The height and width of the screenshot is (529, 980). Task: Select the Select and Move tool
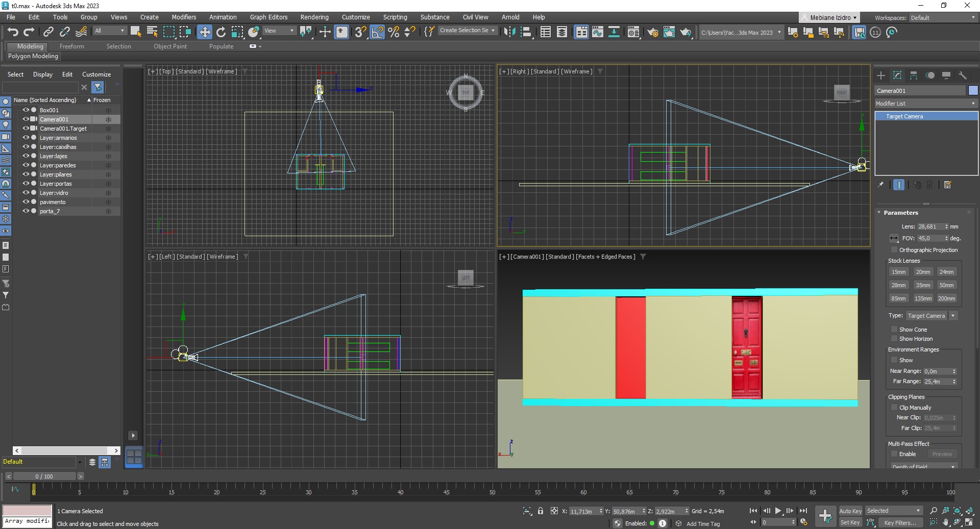pos(204,32)
